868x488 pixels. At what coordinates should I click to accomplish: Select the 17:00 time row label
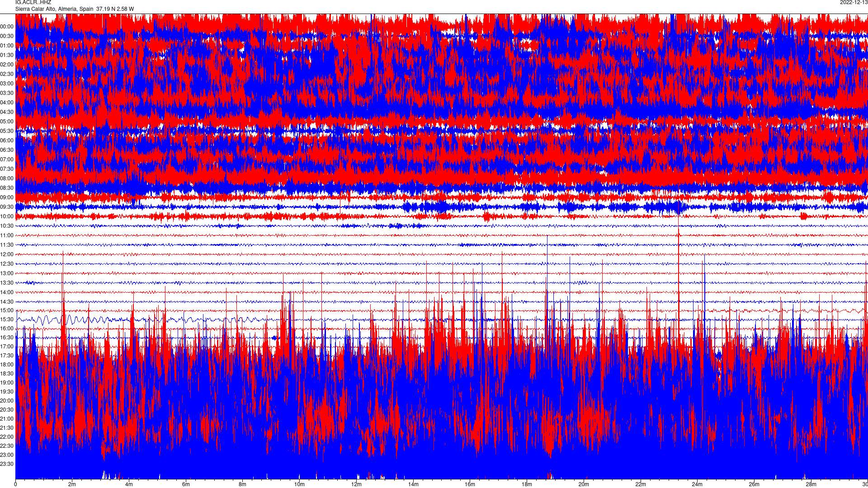[x=7, y=347]
